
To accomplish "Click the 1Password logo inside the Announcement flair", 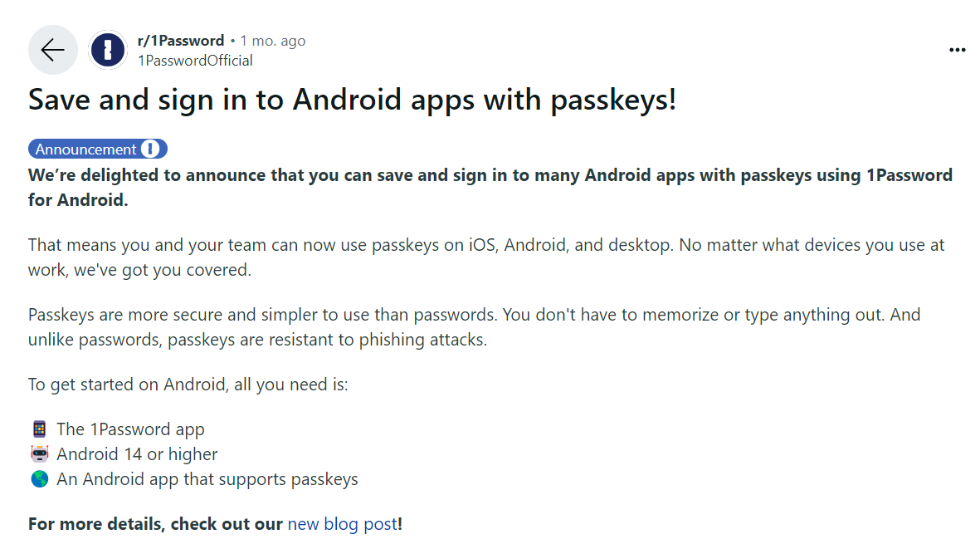I will coord(150,149).
